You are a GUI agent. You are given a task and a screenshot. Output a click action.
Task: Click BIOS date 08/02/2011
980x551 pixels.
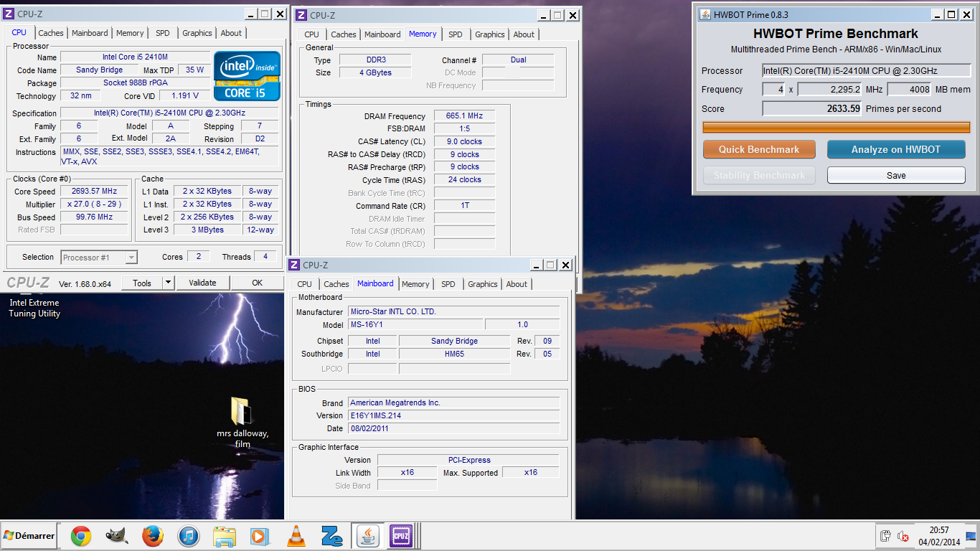(453, 428)
